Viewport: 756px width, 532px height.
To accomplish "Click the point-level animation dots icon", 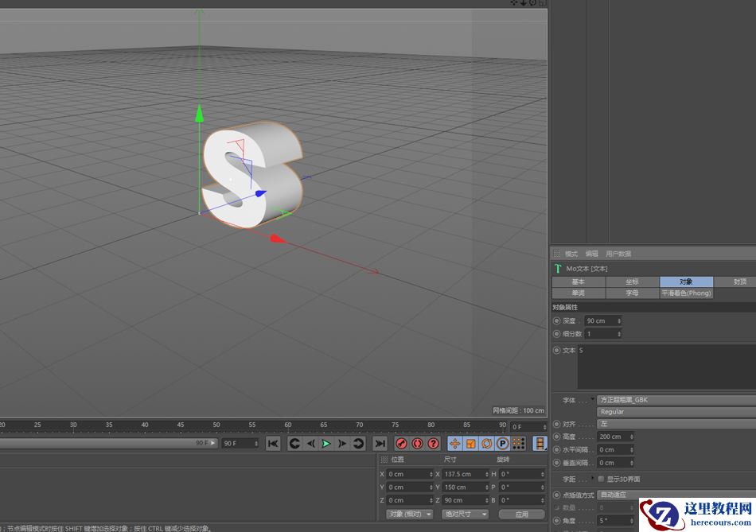I will pos(517,444).
